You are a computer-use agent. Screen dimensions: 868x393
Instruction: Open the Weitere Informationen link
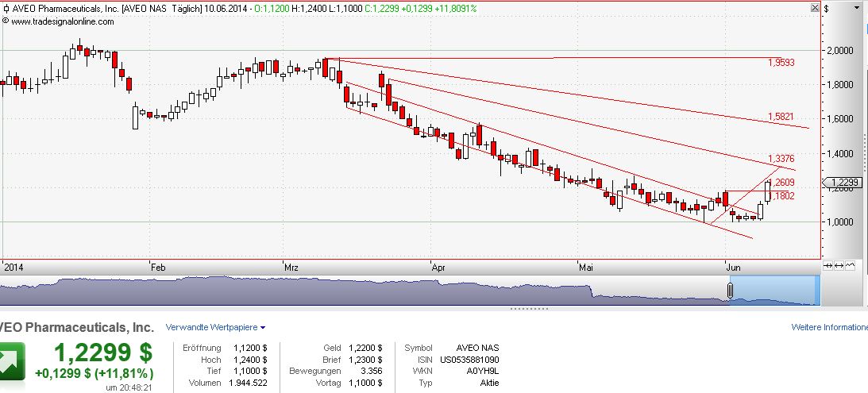click(829, 327)
